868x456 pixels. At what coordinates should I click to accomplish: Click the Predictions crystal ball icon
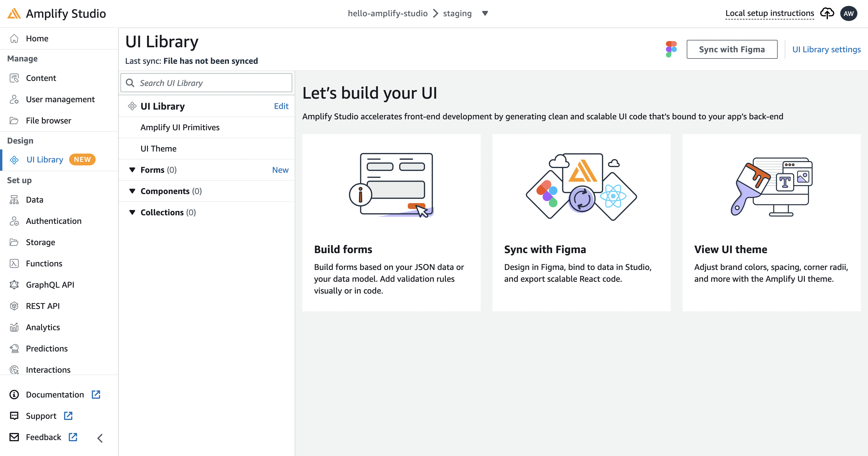(x=14, y=348)
